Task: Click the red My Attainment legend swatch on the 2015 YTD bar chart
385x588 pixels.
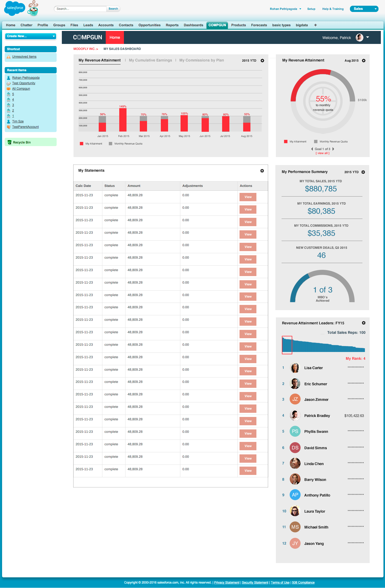Action: coord(82,143)
